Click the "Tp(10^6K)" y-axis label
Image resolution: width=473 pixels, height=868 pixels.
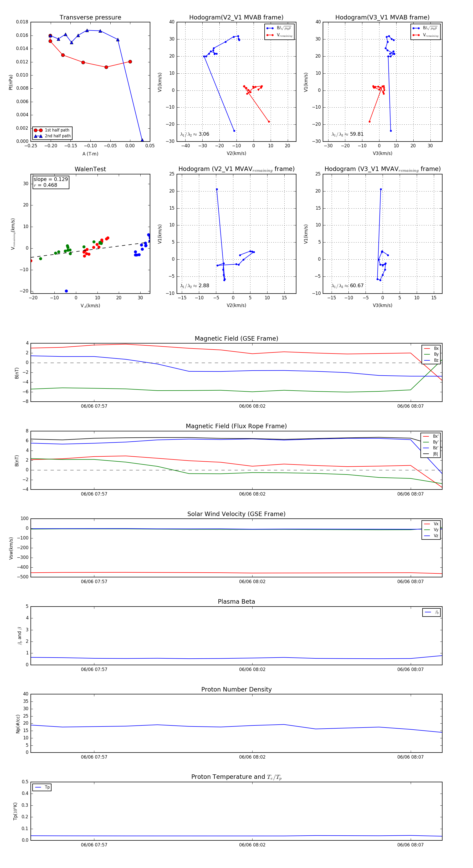[x=15, y=811]
